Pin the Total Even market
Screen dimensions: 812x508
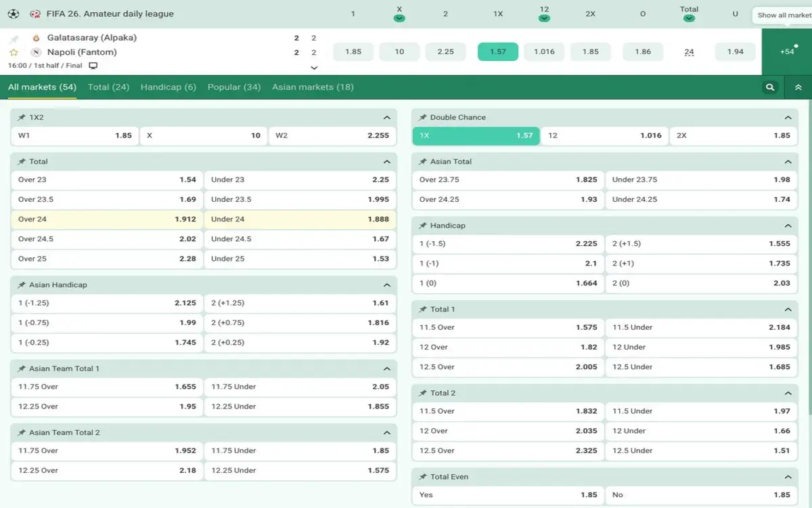[x=423, y=477]
